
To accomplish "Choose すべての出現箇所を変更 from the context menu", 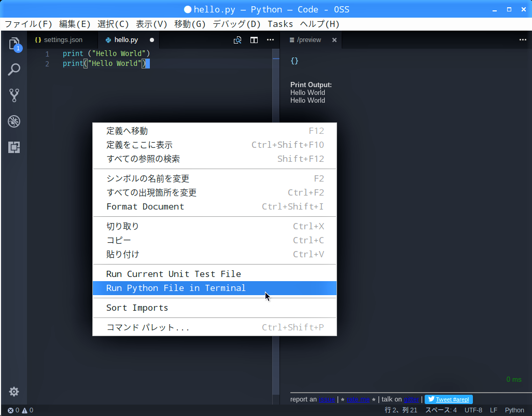I will click(215, 192).
